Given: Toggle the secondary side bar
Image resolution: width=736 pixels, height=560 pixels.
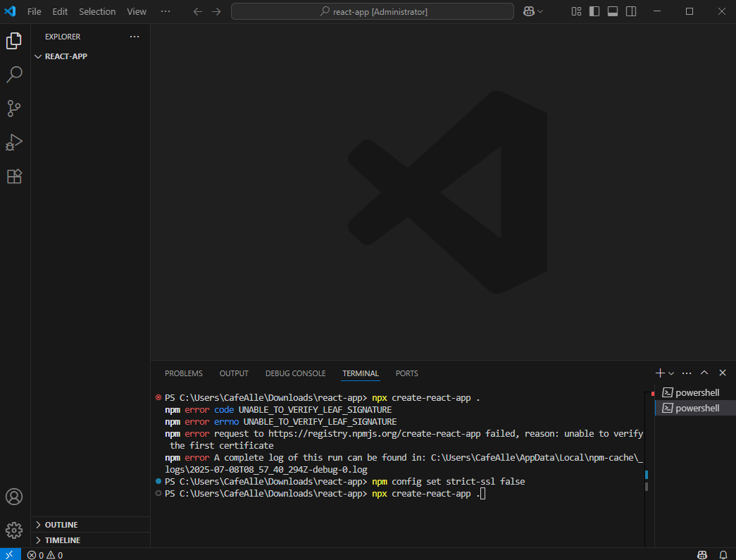Looking at the screenshot, I should [x=631, y=12].
